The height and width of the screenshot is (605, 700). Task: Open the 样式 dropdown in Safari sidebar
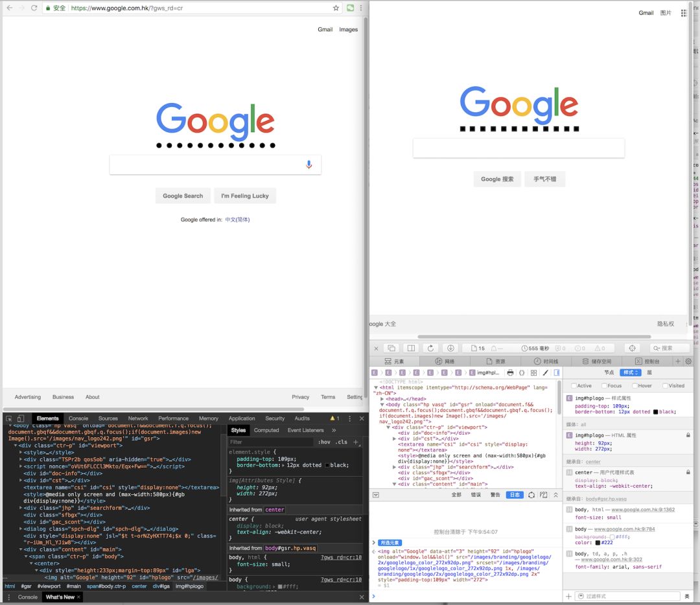click(x=631, y=372)
